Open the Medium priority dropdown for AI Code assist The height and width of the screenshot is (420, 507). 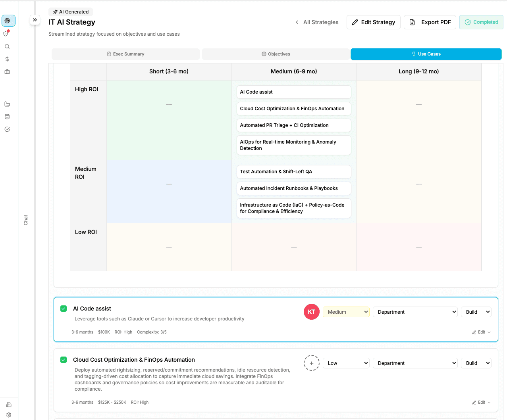click(346, 312)
